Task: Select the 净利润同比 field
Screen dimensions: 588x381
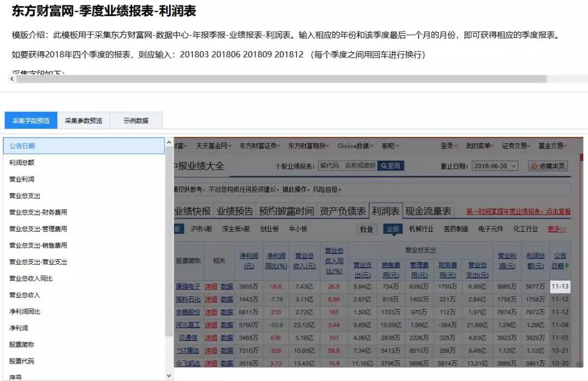Action: (84, 311)
